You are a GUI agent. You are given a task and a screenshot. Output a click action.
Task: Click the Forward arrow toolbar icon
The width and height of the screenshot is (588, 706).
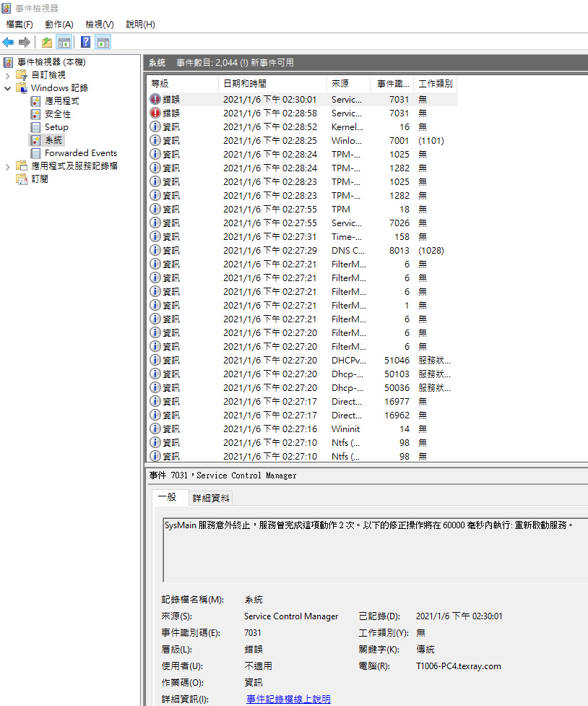coord(25,43)
